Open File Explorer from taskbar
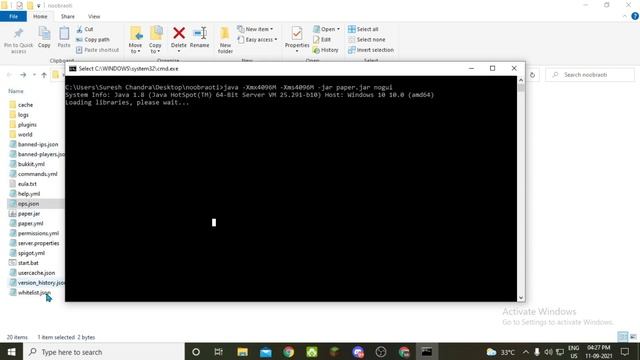The height and width of the screenshot is (360, 640). pyautogui.click(x=242, y=351)
